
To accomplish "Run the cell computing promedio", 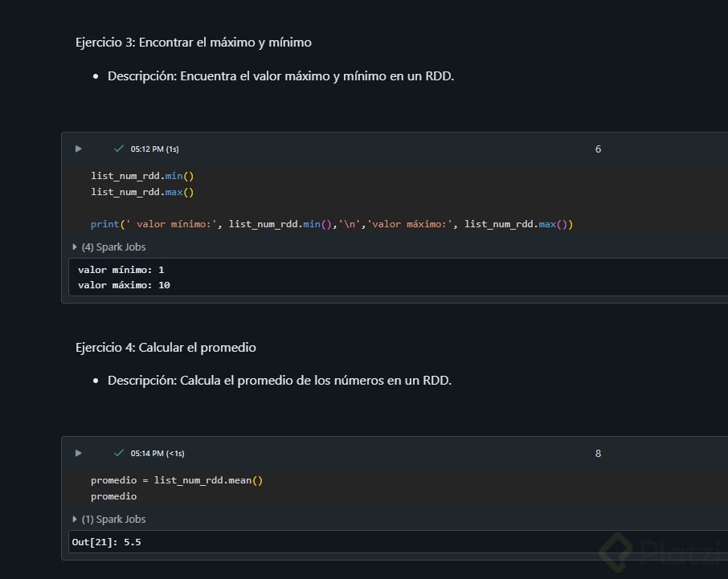I will (x=78, y=453).
